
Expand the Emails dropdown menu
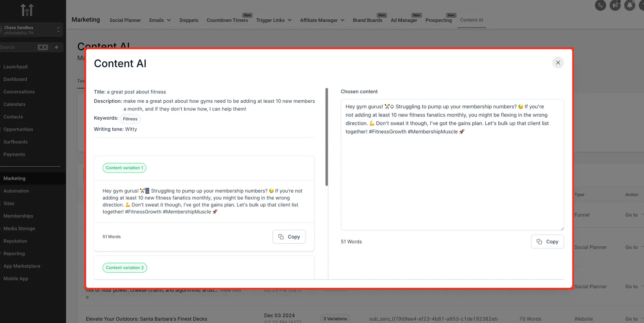coord(160,20)
